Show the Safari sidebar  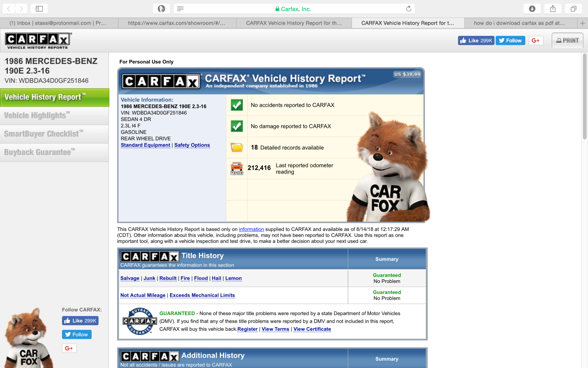[39, 9]
